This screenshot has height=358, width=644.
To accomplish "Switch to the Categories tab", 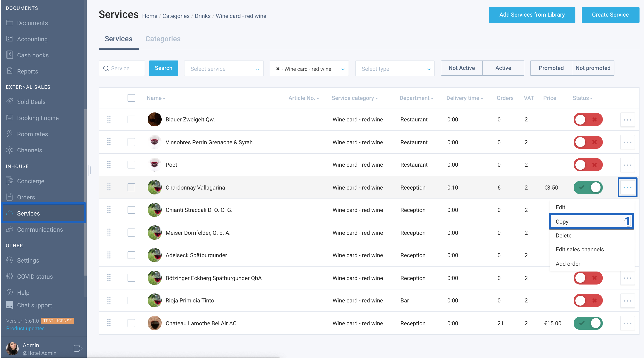I will click(163, 39).
